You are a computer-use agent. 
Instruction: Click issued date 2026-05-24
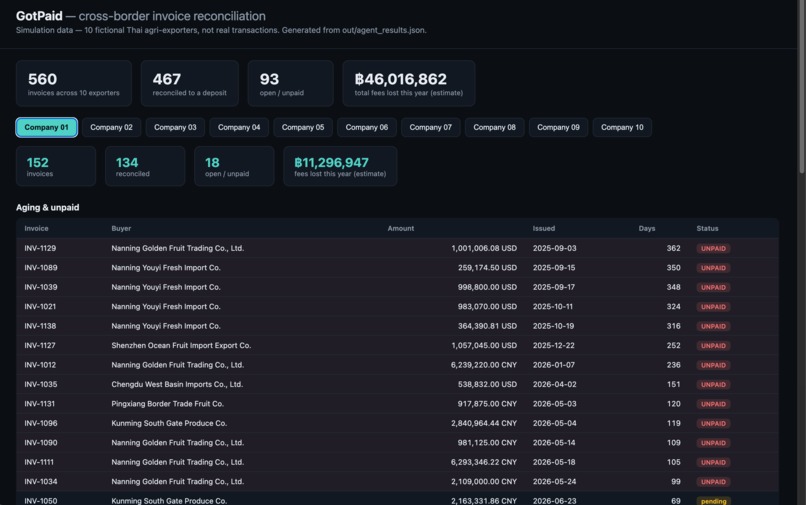point(554,482)
